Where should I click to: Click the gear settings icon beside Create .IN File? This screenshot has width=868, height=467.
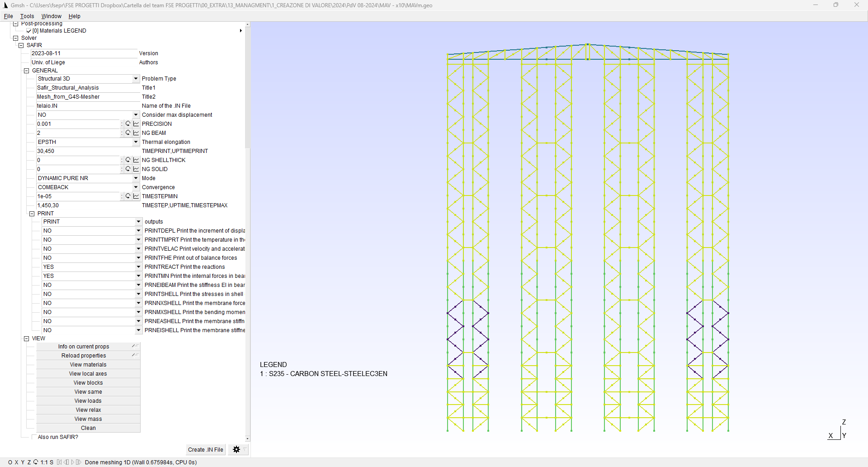[236, 449]
